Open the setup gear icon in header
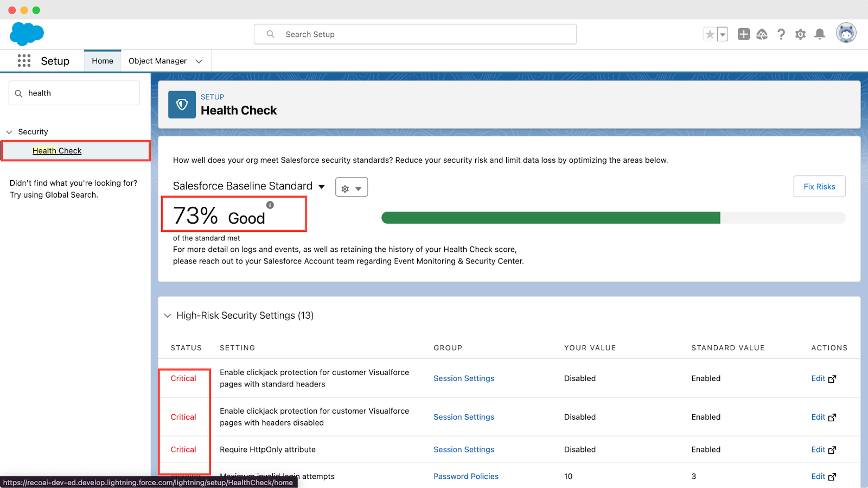Image resolution: width=868 pixels, height=488 pixels. [800, 34]
